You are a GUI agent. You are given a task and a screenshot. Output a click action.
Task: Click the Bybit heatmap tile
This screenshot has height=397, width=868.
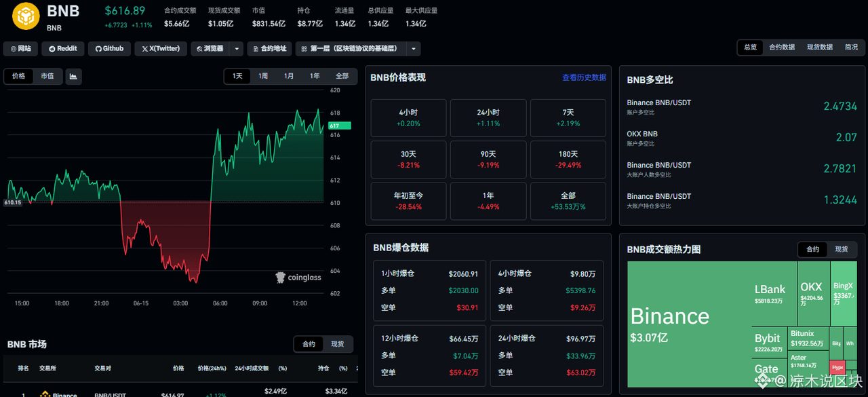click(770, 343)
